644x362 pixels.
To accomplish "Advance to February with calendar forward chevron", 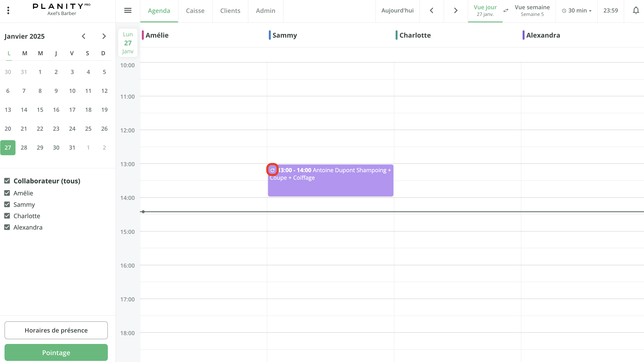I will [x=104, y=36].
